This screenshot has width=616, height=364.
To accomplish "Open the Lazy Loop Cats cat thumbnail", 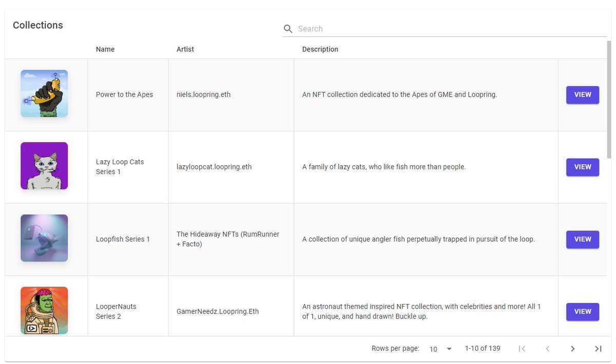I will click(x=44, y=166).
